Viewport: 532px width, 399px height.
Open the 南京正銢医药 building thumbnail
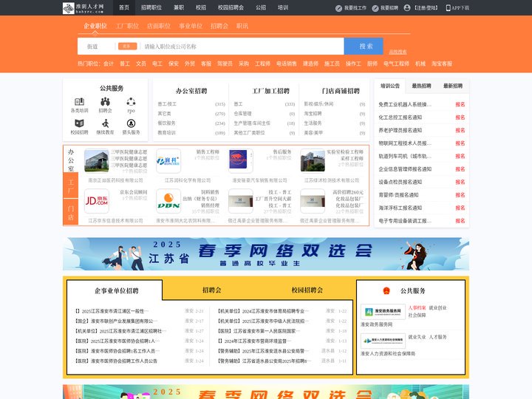coord(97,161)
